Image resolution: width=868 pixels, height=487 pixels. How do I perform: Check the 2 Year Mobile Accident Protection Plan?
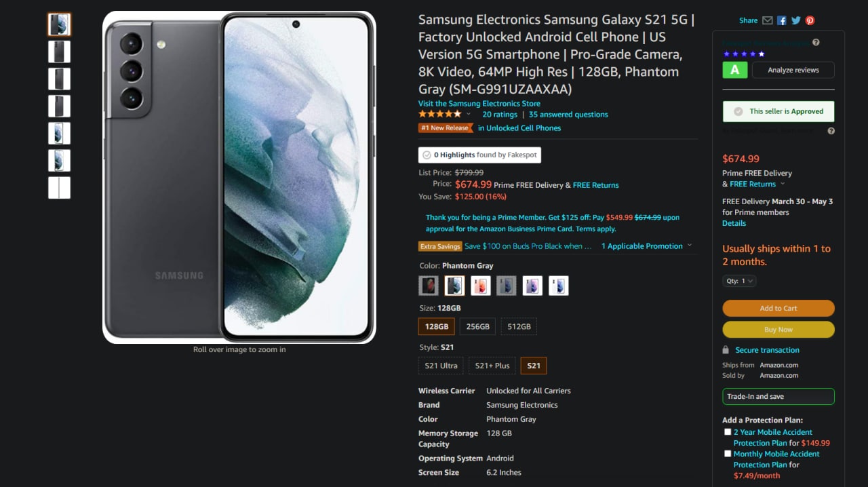(x=728, y=432)
